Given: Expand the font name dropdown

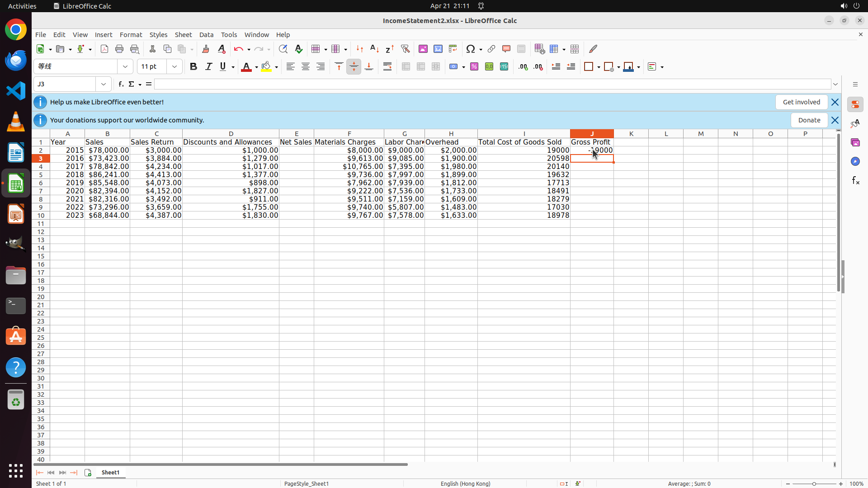Looking at the screenshot, I should pos(125,66).
